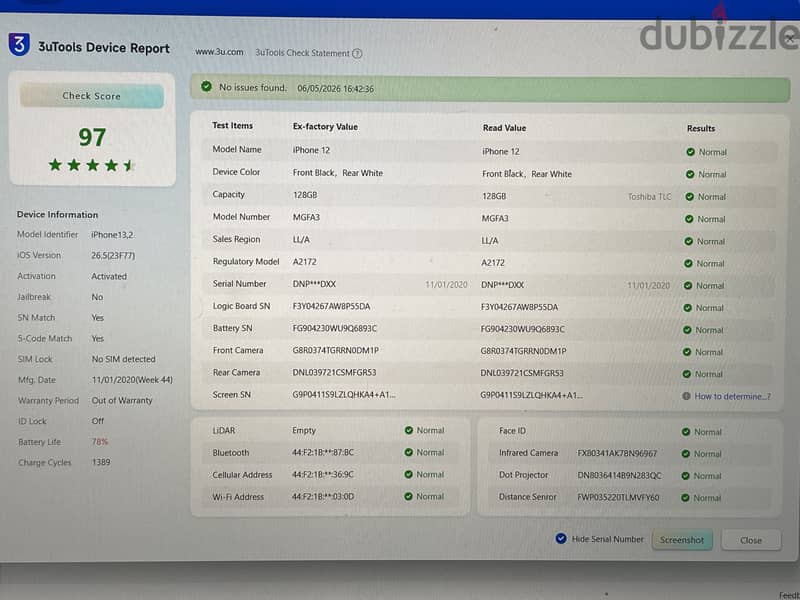Select the ex-factory Regulatory Model A2172
This screenshot has width=800, height=600.
click(305, 262)
